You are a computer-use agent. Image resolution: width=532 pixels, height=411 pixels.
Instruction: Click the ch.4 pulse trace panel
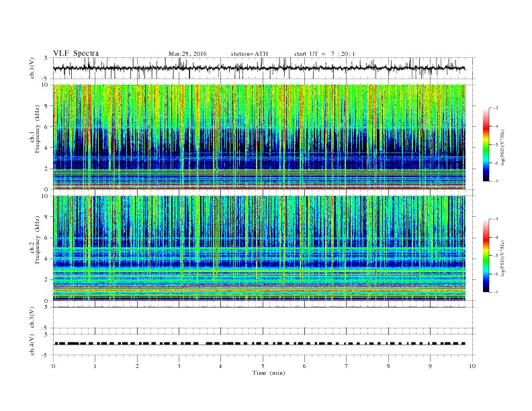coord(263,345)
